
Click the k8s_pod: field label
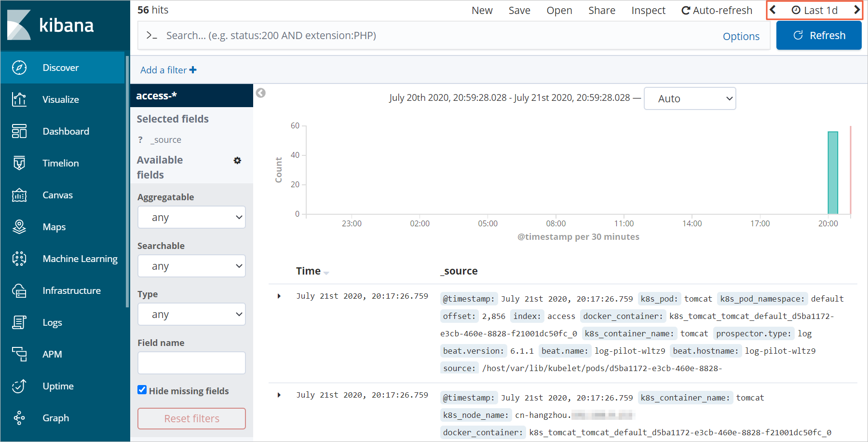pyautogui.click(x=659, y=299)
